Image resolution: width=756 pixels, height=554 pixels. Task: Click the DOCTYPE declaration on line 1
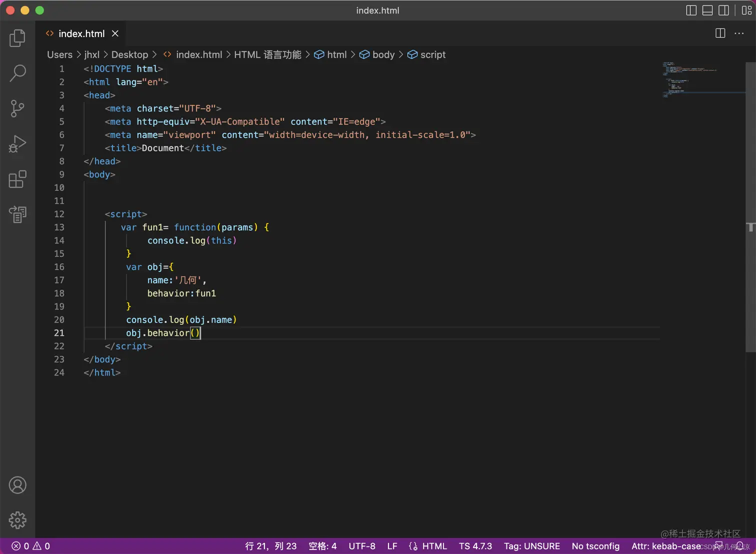[123, 69]
